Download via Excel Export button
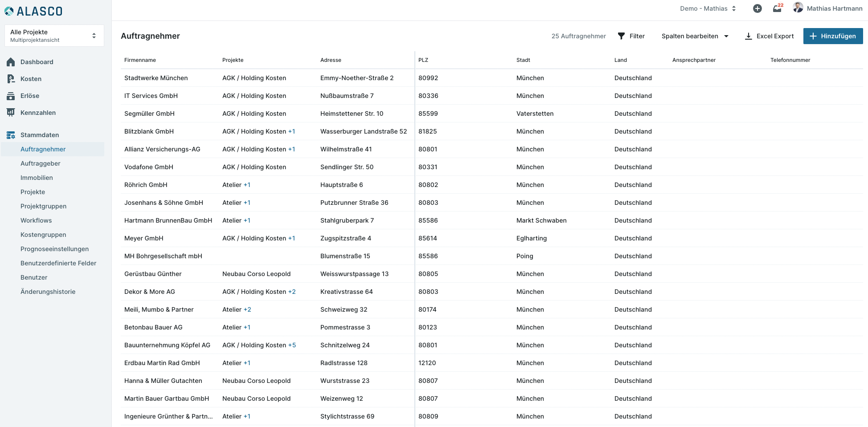868x427 pixels. pos(770,36)
